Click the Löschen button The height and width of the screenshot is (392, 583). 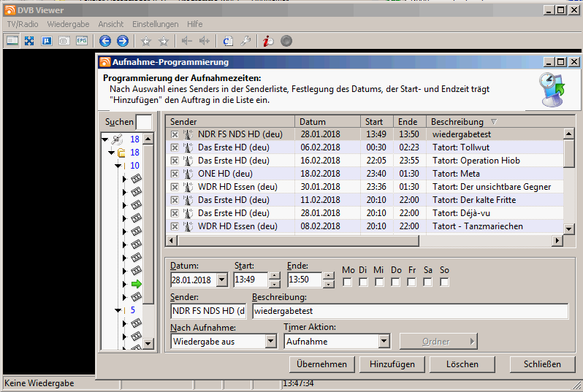coord(462,364)
